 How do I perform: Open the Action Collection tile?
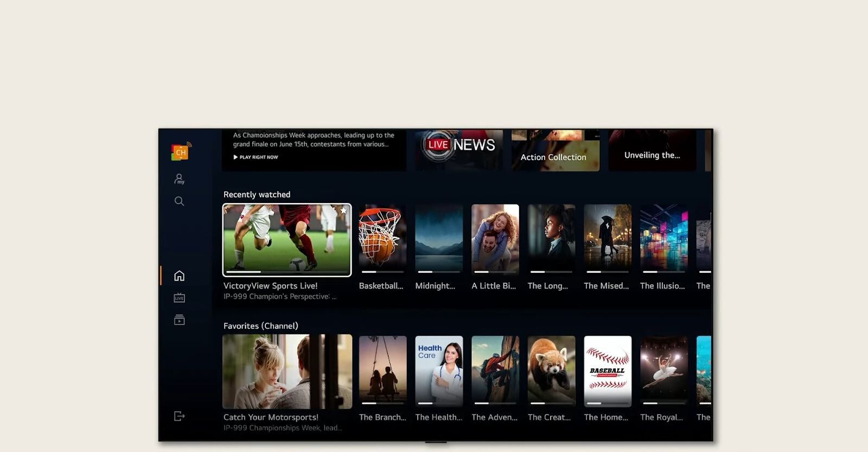click(555, 151)
